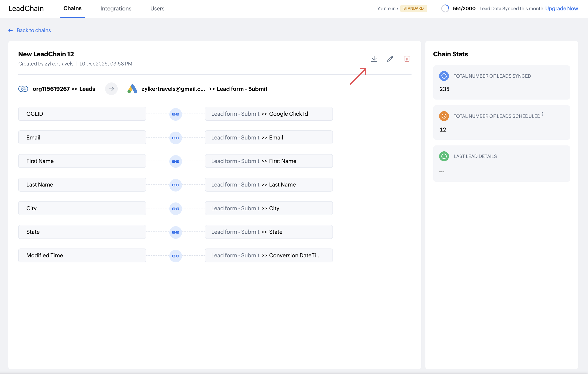Click the help question mark near Leads Scheduled
588x374 pixels.
542,114
